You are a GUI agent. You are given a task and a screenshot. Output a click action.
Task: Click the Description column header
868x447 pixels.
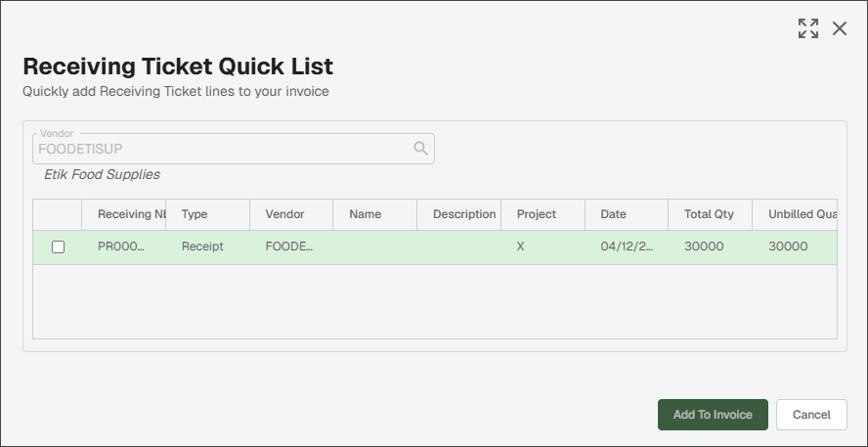pos(458,214)
